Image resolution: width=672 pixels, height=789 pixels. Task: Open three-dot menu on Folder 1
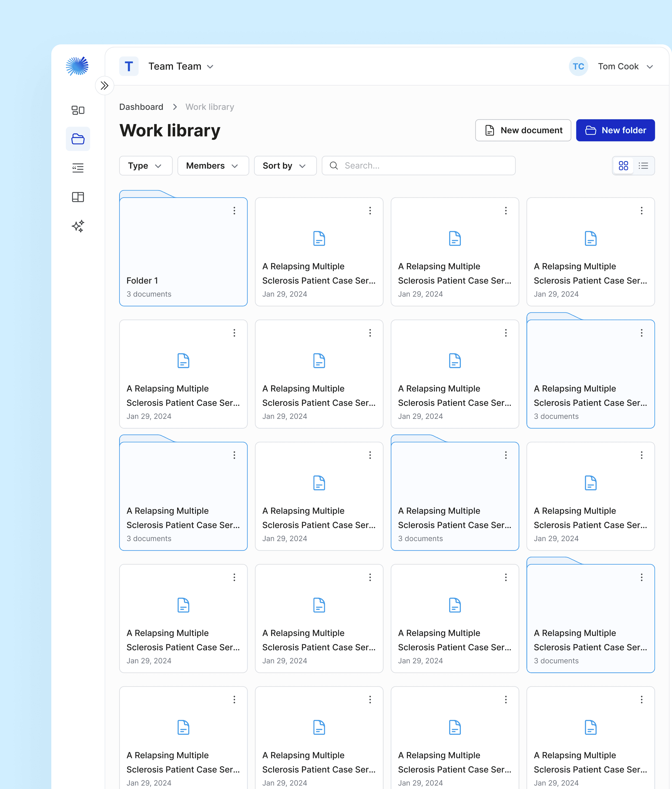coord(234,211)
